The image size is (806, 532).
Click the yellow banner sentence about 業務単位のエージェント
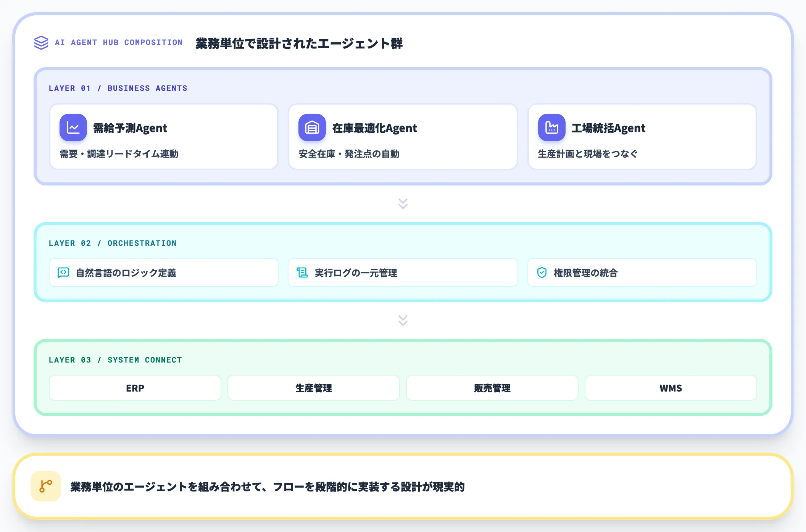267,487
